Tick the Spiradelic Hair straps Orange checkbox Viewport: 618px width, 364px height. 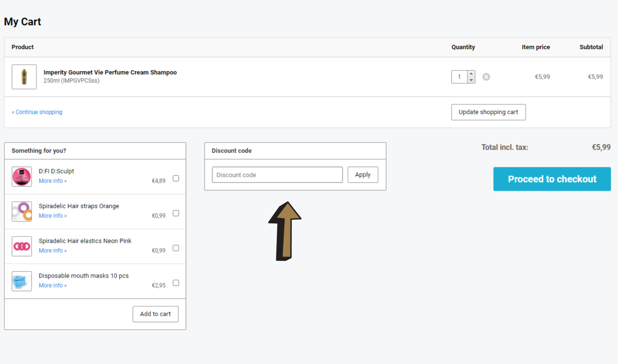(176, 213)
